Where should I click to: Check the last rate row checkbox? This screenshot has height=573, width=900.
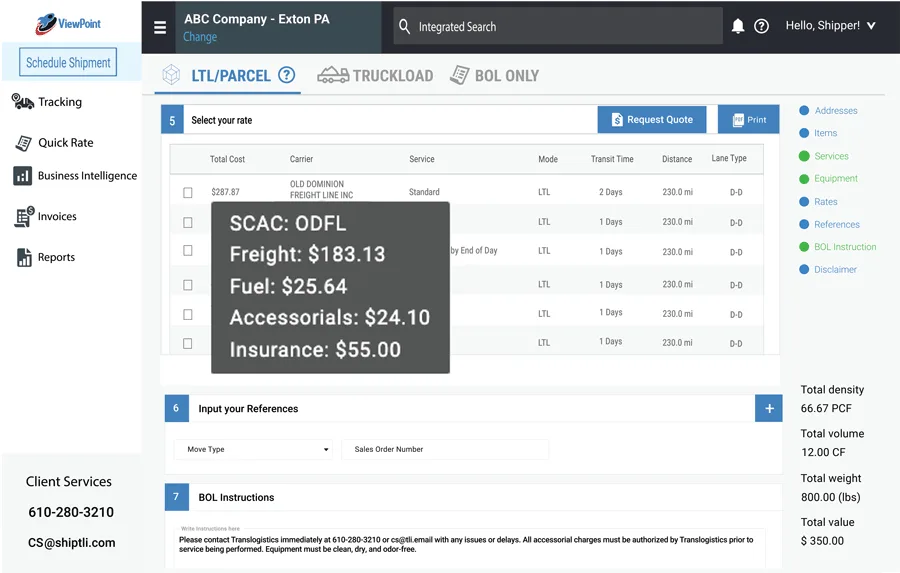[x=188, y=343]
